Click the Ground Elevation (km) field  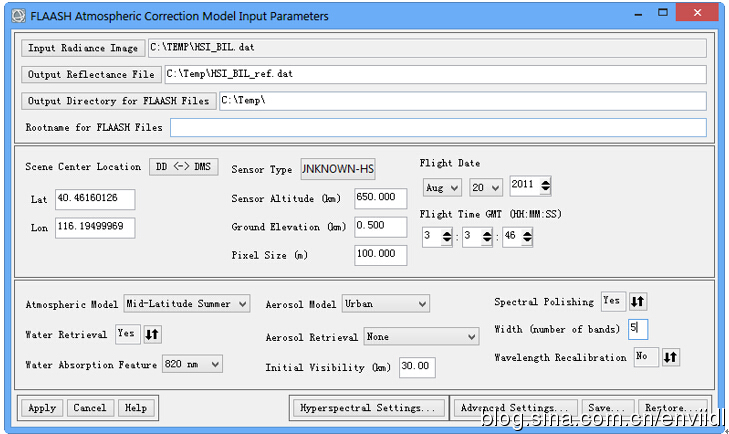click(380, 227)
